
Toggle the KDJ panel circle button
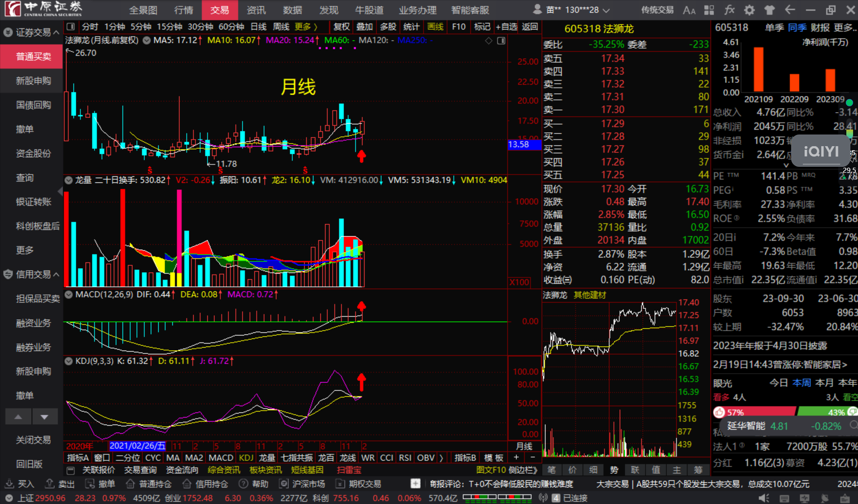click(69, 361)
